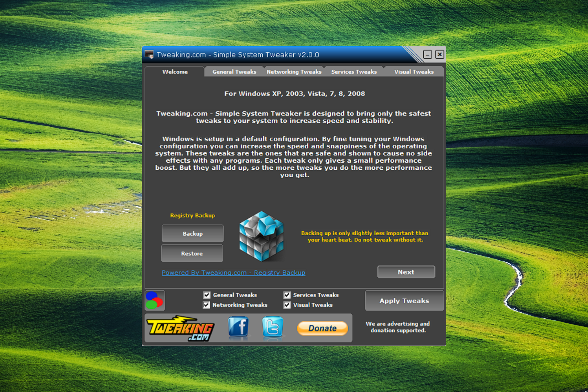The image size is (588, 392).
Task: Click the RGB color circles icon
Action: click(155, 300)
